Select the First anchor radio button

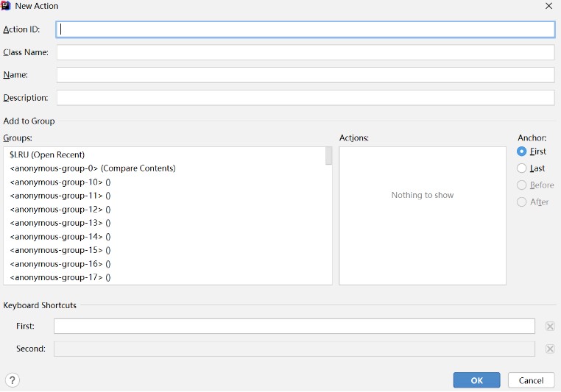click(x=522, y=152)
